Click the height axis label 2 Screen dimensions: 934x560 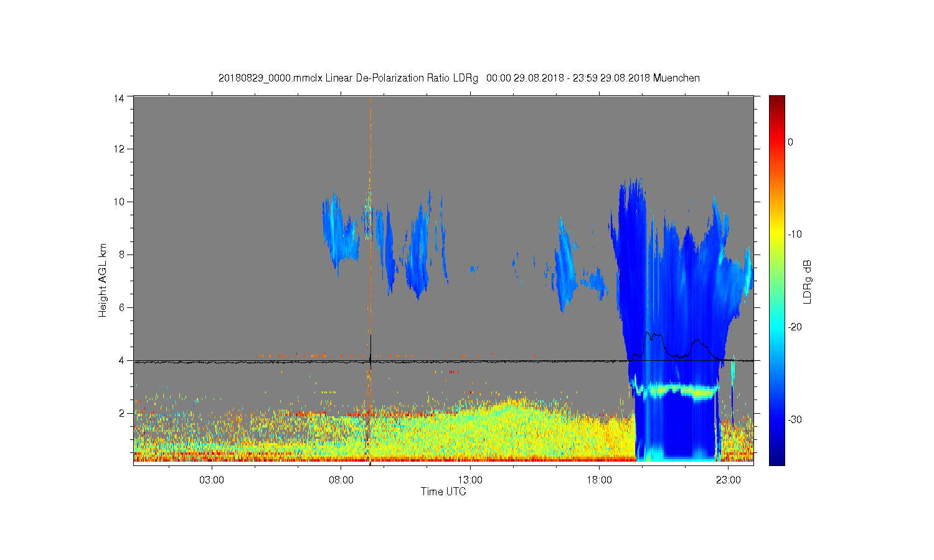(122, 413)
